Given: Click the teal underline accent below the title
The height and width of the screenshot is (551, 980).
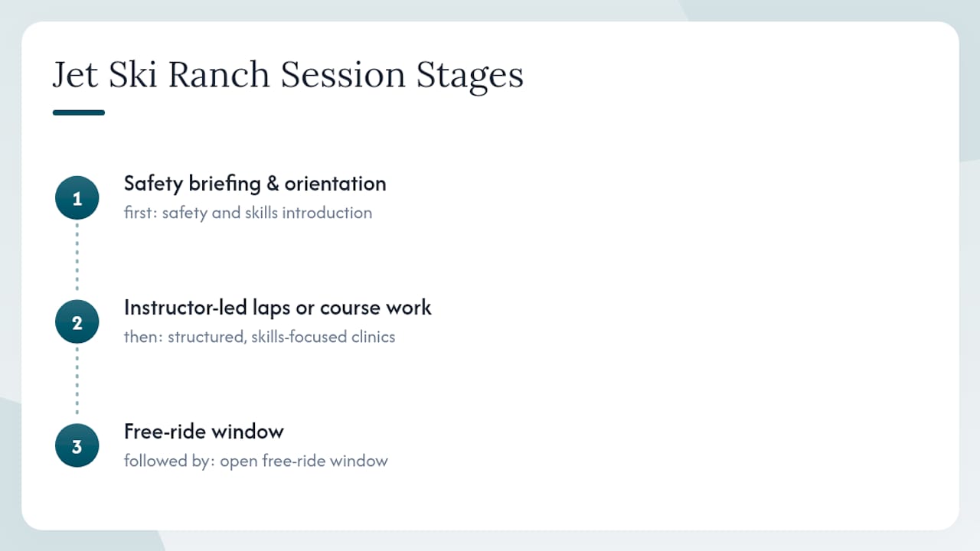Looking at the screenshot, I should pyautogui.click(x=78, y=112).
